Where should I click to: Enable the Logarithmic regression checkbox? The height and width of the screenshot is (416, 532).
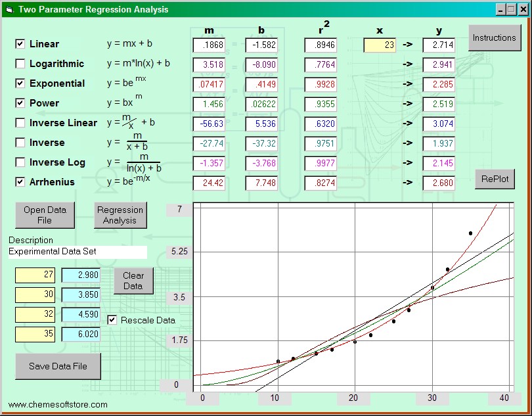20,64
